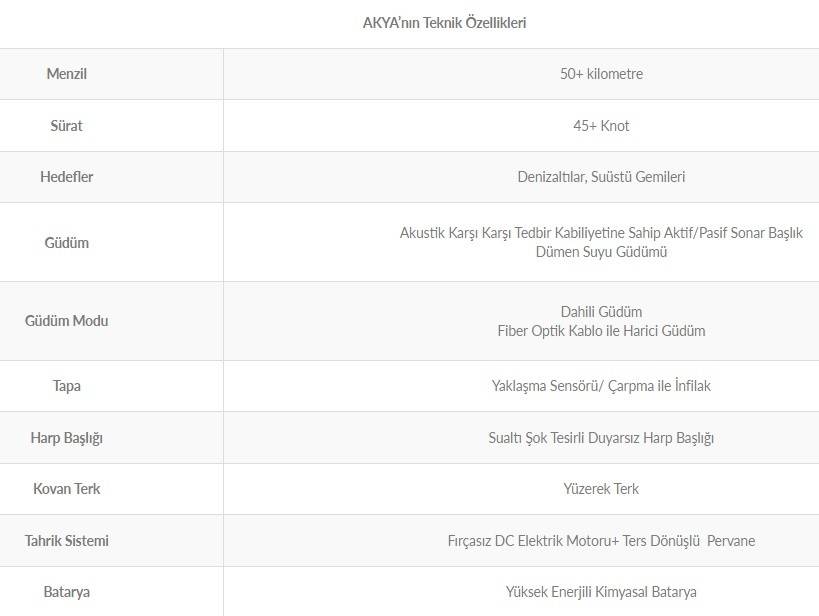The width and height of the screenshot is (819, 616).
Task: Click the "Denizaltılar, Suüstü Gemileri" text
Action: point(601,177)
